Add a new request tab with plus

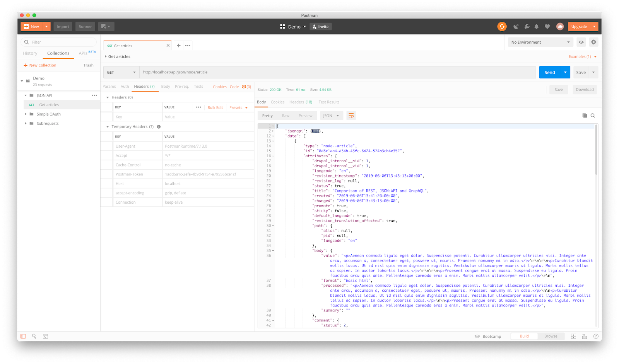[178, 45]
